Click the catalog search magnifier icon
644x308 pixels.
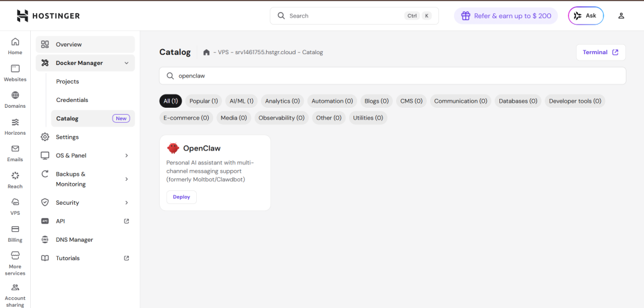pyautogui.click(x=170, y=76)
